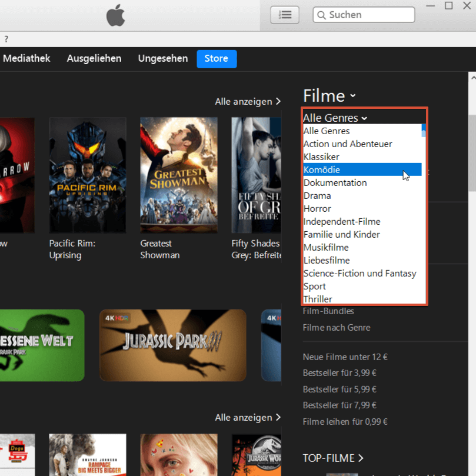Viewport: 476px width, 476px height.
Task: Open the Filme category dropdown
Action: [329, 96]
